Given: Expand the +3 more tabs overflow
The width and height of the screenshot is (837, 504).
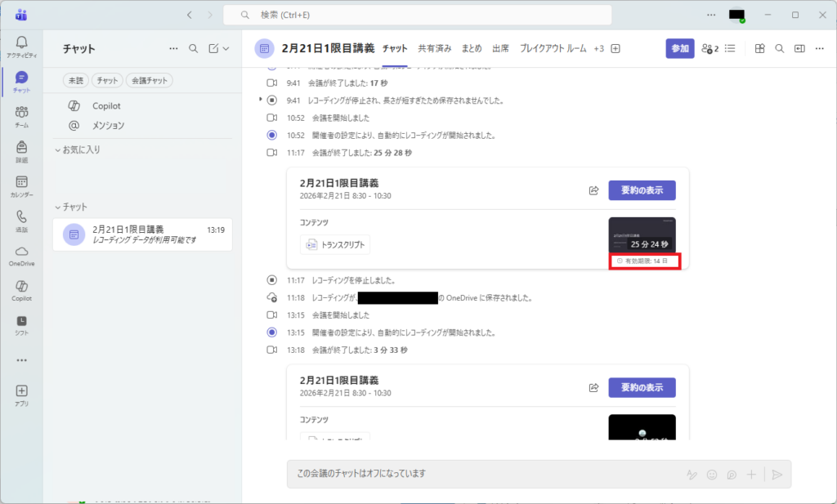Looking at the screenshot, I should point(598,49).
